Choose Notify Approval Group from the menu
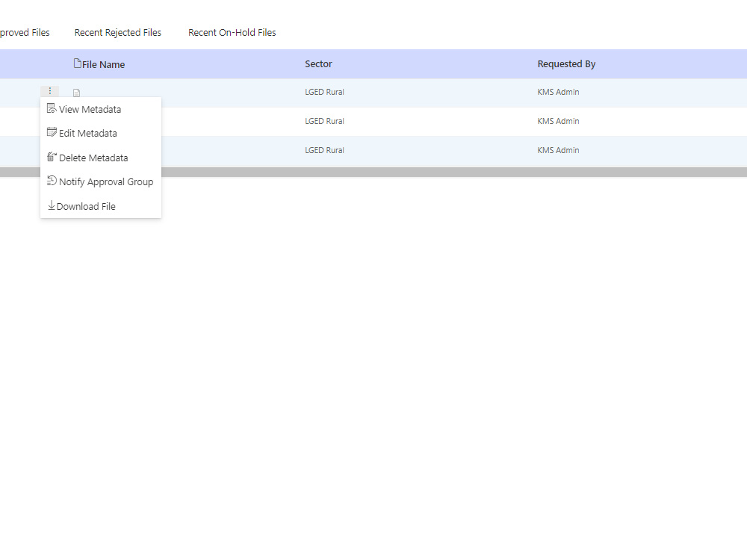Screen dimensions: 747x560 tap(105, 181)
